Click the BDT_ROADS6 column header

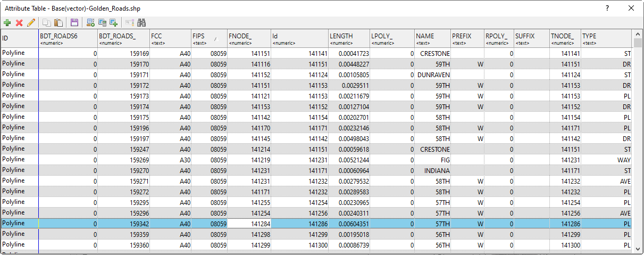point(68,38)
